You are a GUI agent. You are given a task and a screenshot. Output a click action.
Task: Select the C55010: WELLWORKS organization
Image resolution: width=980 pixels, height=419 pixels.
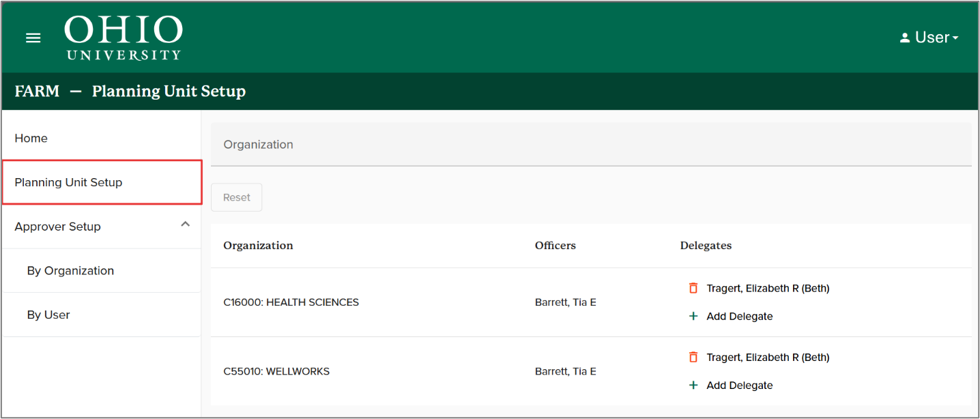tap(276, 372)
